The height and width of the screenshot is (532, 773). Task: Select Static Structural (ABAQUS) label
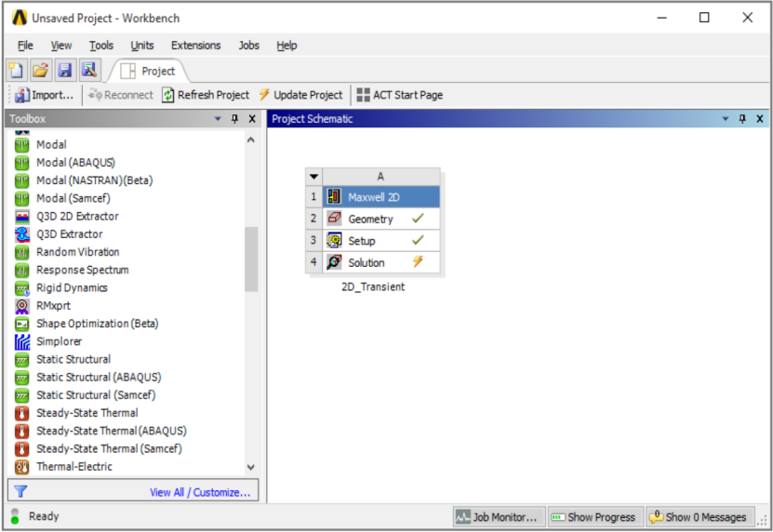point(99,378)
